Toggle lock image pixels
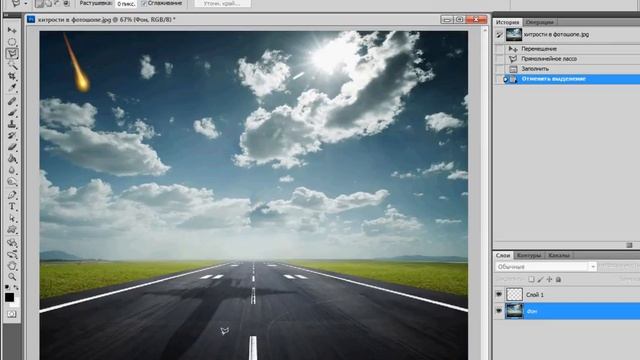This screenshot has height=360, width=640. [540, 280]
